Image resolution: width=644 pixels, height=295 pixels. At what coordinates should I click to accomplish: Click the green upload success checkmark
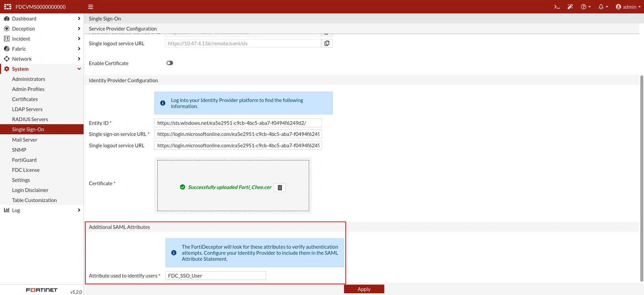(183, 187)
